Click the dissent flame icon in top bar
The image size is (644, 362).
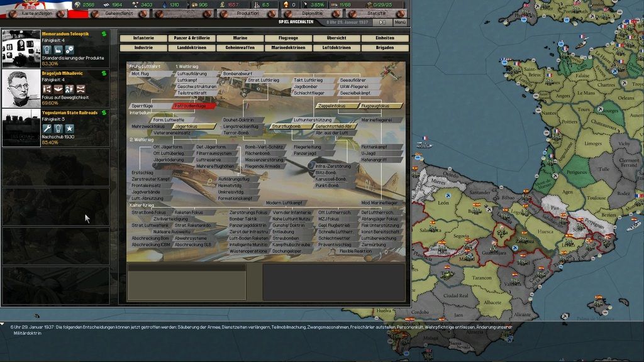click(286, 4)
